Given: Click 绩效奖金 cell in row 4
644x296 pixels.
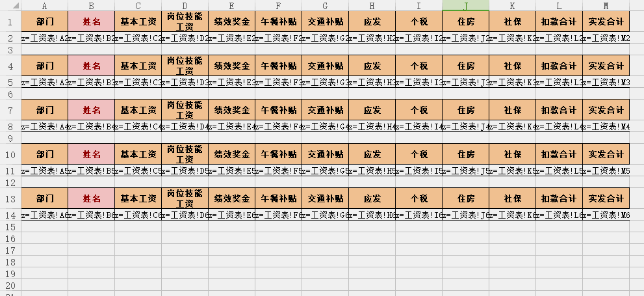Looking at the screenshot, I should coord(231,66).
